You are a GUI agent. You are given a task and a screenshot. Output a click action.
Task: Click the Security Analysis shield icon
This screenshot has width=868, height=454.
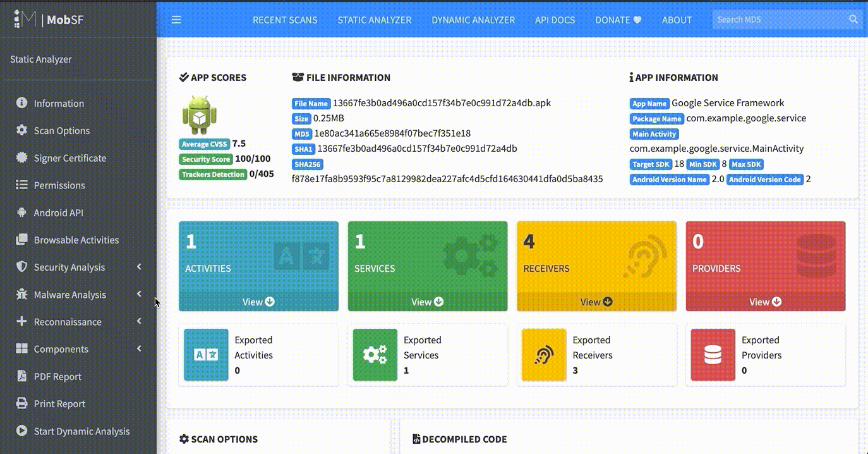pos(21,267)
